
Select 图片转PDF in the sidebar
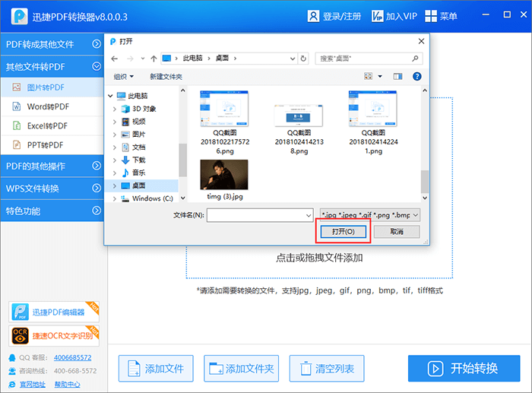(52, 87)
